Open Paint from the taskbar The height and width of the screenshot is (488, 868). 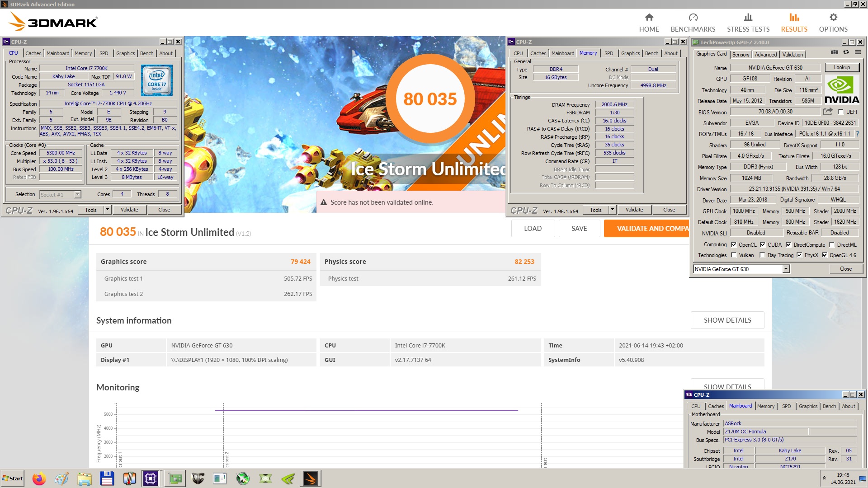coord(61,479)
